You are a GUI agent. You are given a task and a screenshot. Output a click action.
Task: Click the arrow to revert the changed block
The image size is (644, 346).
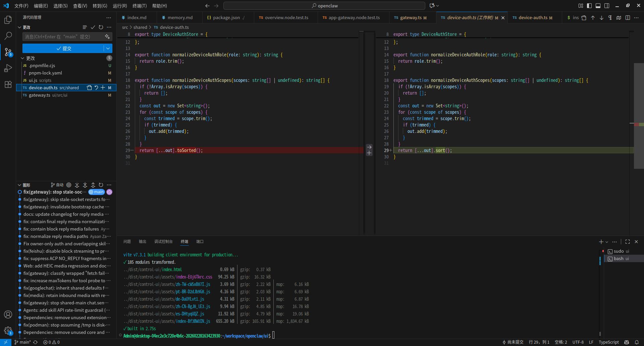369,147
